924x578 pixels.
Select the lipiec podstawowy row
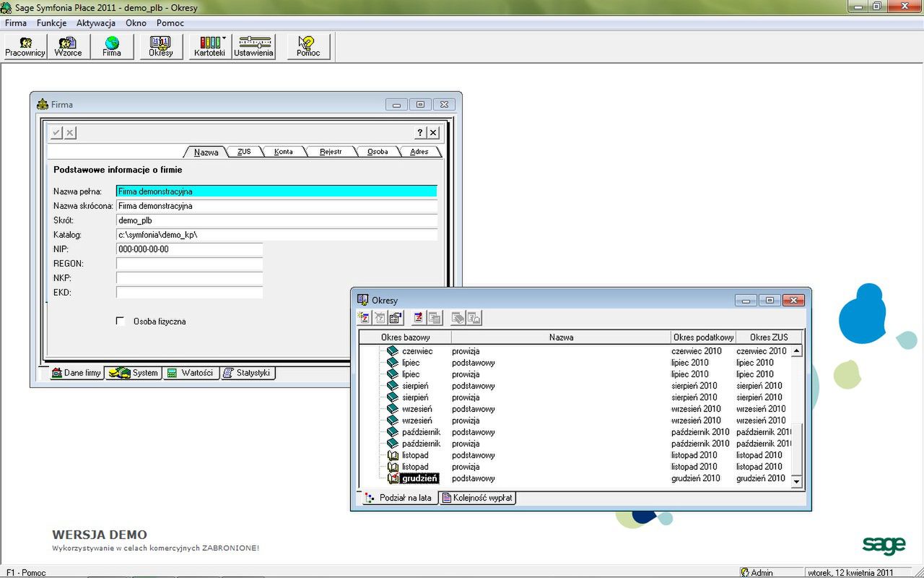[x=575, y=363]
